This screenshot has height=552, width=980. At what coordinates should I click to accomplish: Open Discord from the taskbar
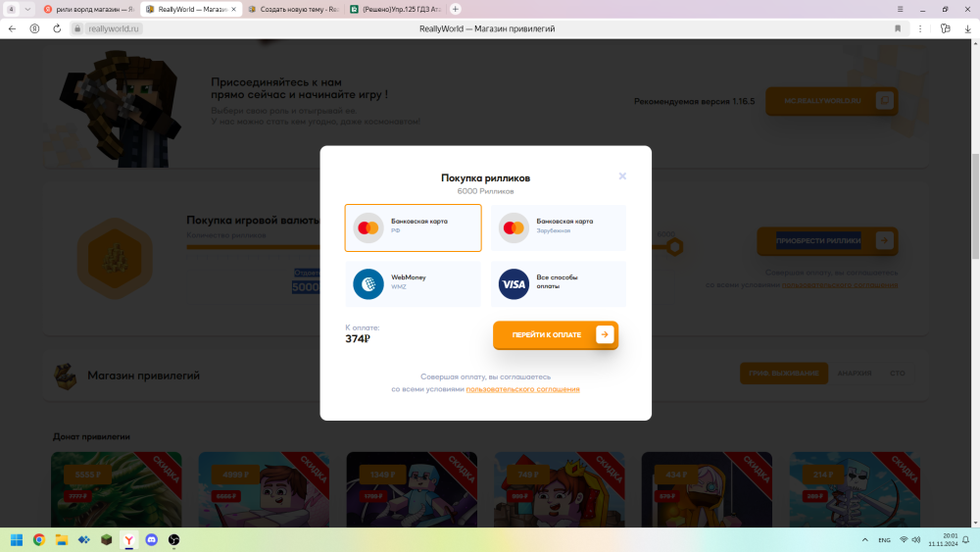tap(151, 540)
